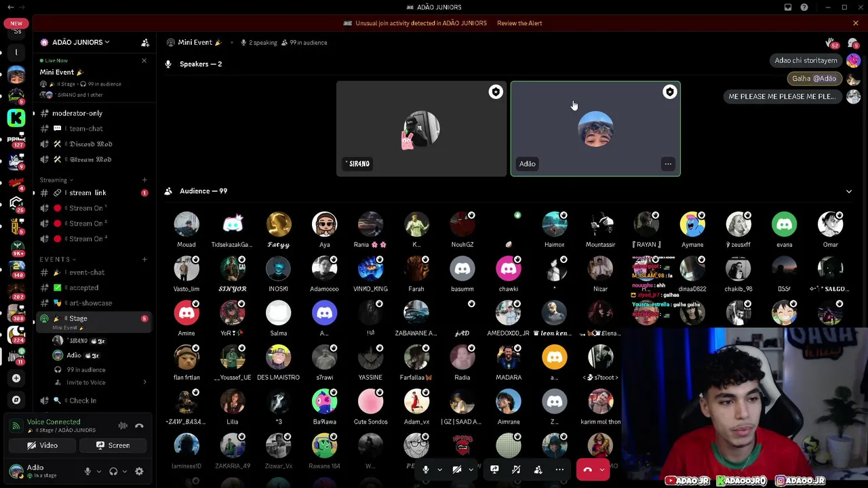Open the three-dot menu on Adão speaker tile
This screenshot has width=868, height=488.
(668, 163)
